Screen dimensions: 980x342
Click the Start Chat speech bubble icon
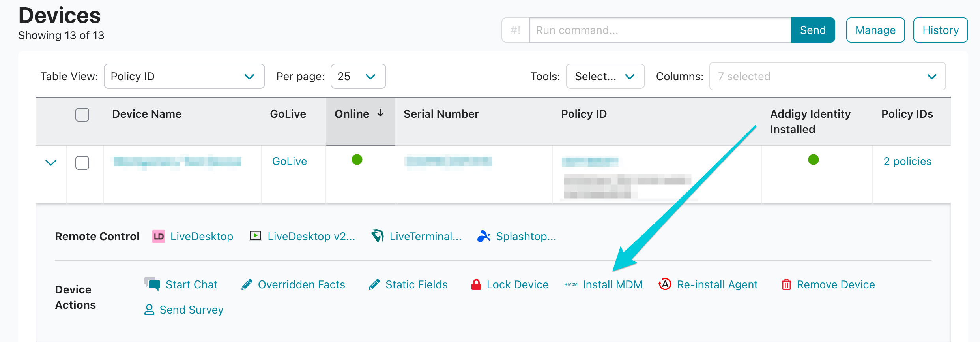(152, 284)
